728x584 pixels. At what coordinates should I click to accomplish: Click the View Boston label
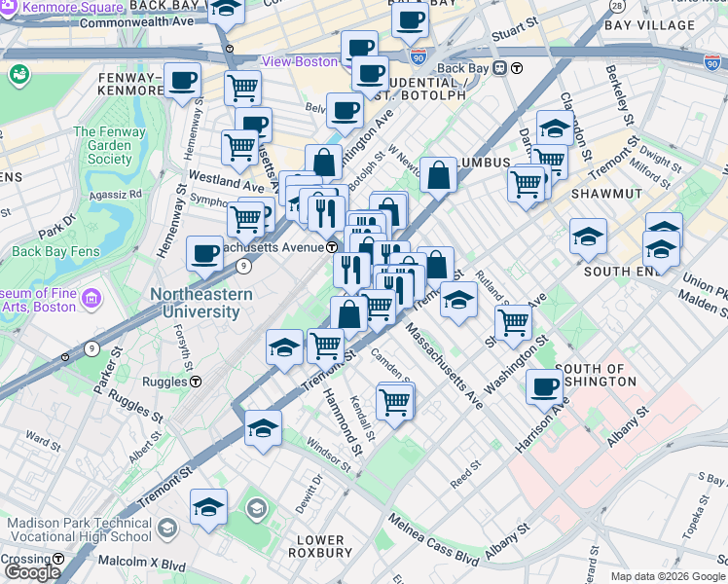click(x=300, y=61)
